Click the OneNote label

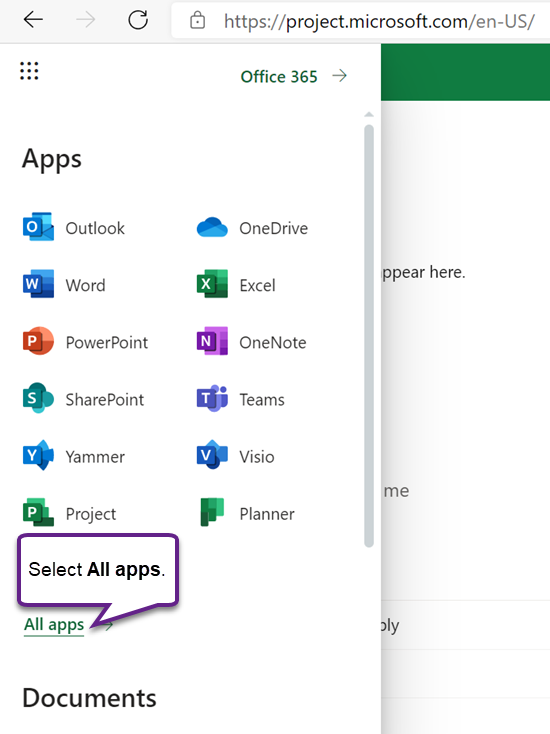273,343
